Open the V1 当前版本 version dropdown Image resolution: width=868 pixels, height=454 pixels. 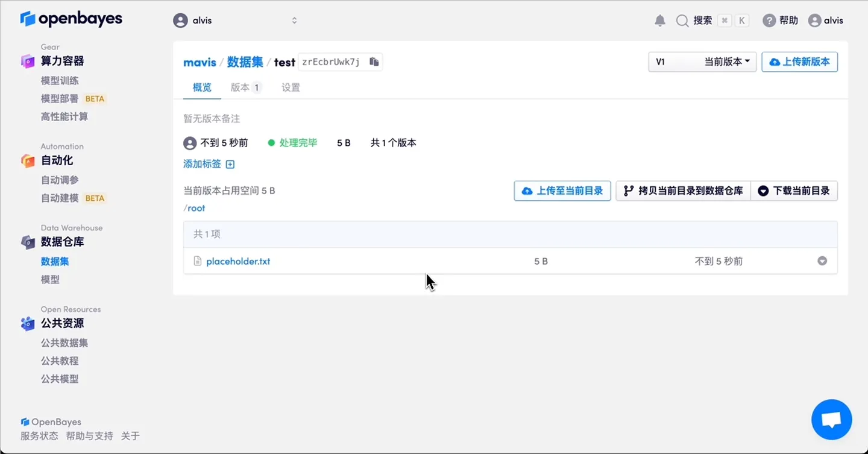(x=702, y=61)
